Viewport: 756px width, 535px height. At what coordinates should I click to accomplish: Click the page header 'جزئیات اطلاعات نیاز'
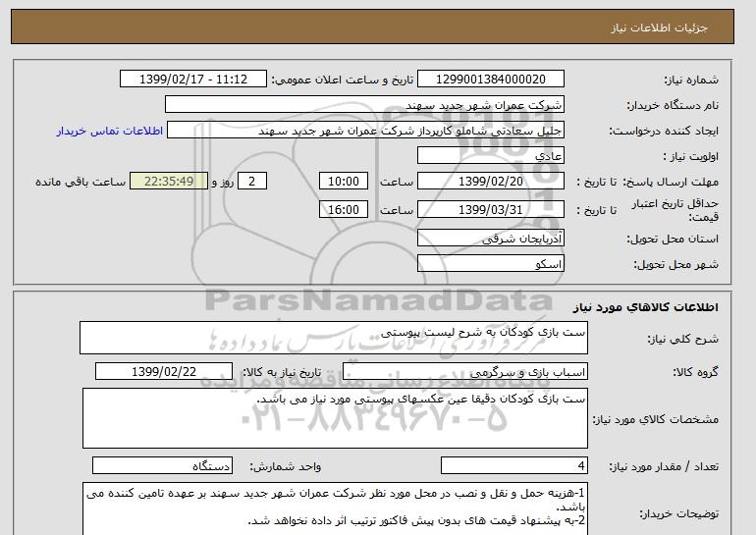[659, 27]
